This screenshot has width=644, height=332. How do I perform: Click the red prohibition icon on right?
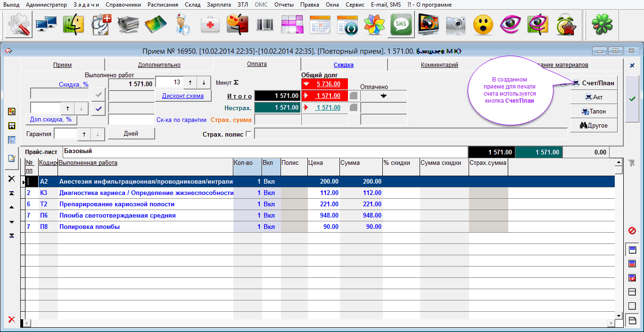(632, 231)
